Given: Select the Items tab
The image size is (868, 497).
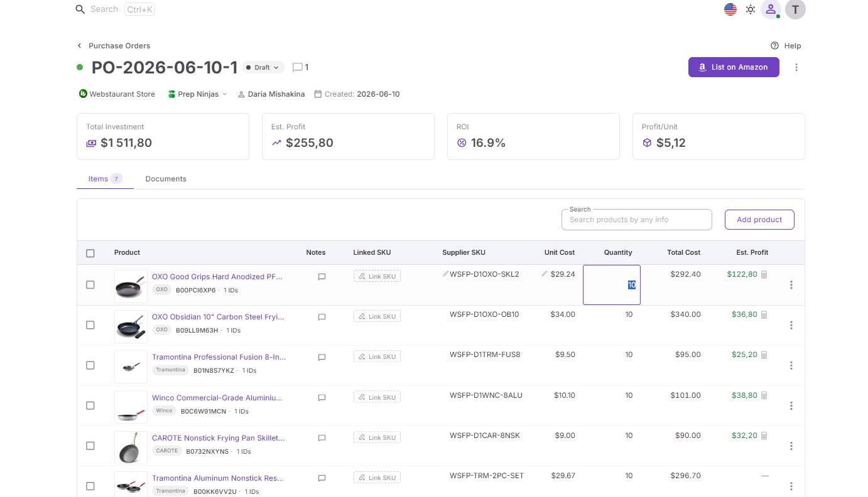Looking at the screenshot, I should (x=105, y=179).
